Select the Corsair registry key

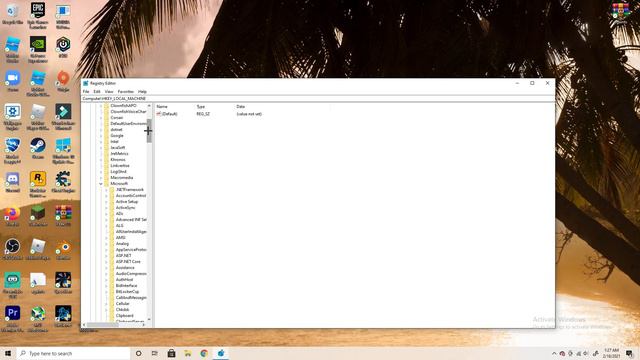coord(117,118)
